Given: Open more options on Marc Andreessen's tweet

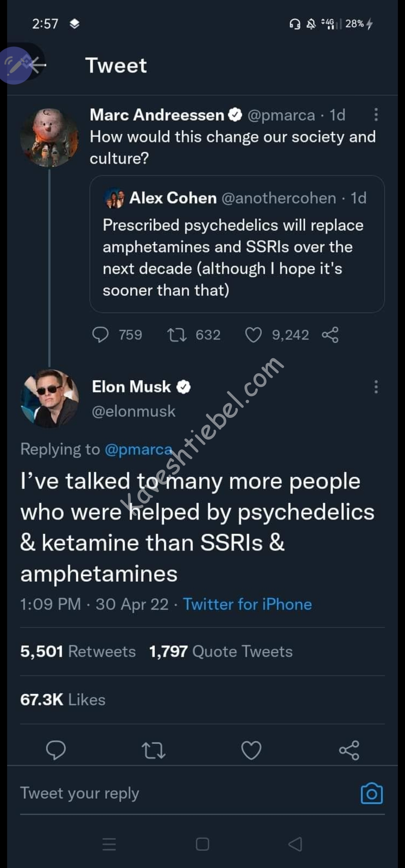Looking at the screenshot, I should coord(376,115).
